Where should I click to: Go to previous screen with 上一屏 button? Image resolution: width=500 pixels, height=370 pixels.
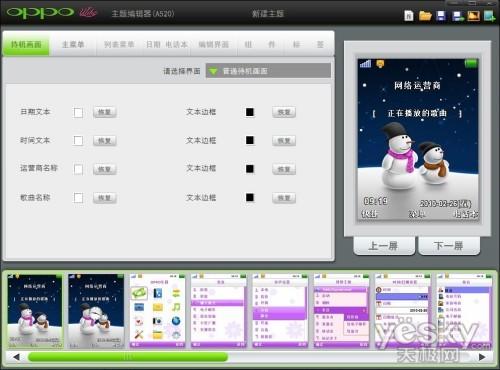384,246
